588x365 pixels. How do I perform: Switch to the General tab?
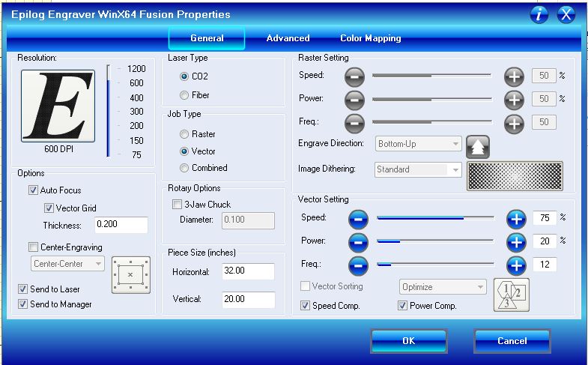coord(207,38)
